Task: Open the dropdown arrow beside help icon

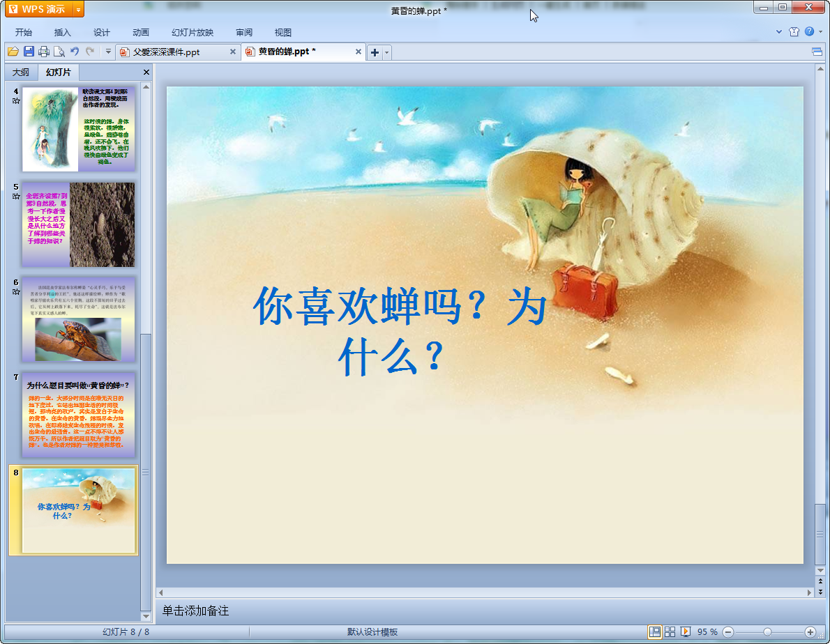Action: point(820,32)
